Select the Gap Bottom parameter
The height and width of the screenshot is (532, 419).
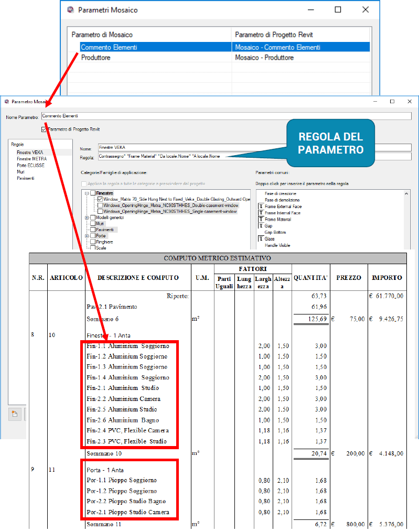(275, 232)
